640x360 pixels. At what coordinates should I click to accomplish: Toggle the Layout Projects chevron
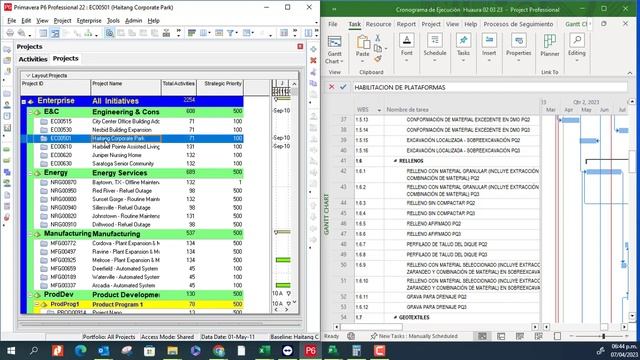pos(28,76)
